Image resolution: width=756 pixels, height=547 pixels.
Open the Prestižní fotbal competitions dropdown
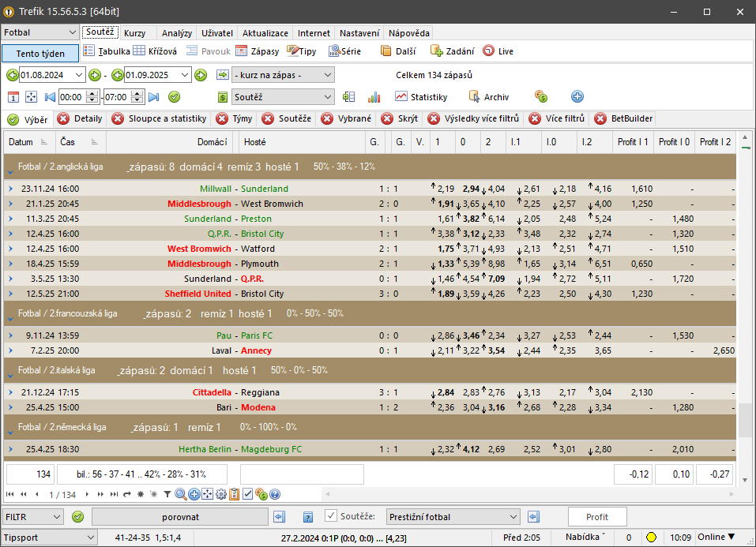click(x=453, y=517)
